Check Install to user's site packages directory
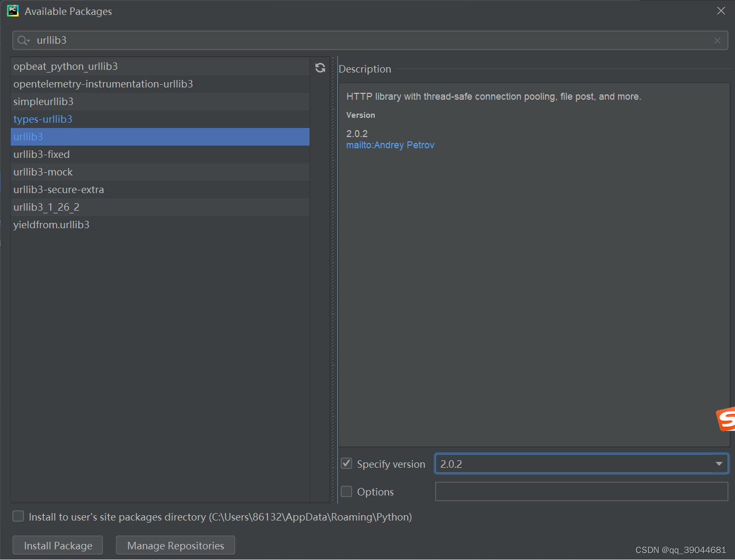 [x=18, y=516]
